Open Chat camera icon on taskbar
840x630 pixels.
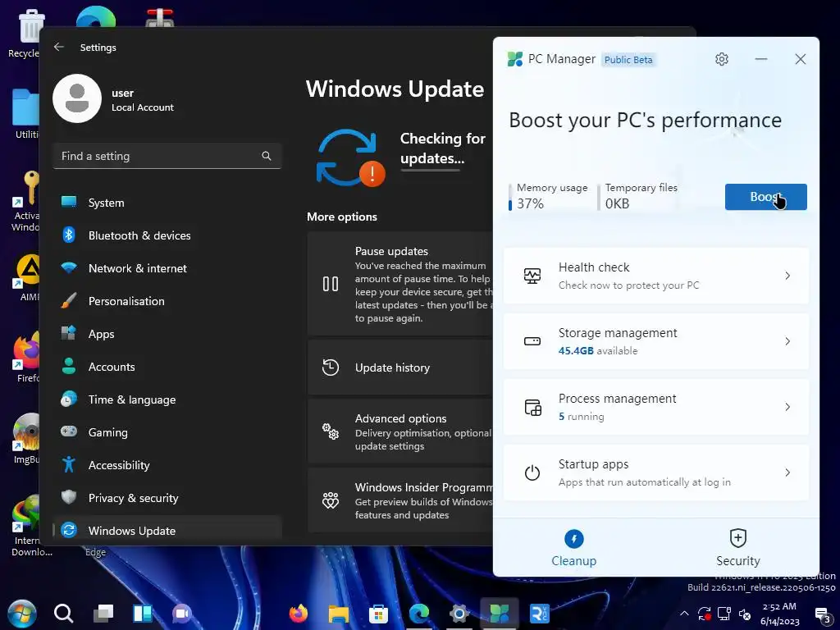[x=181, y=614]
